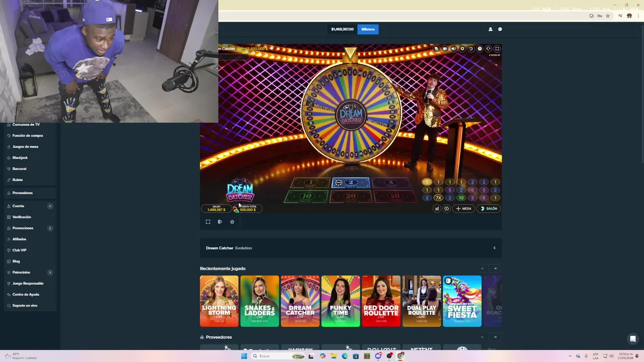
Task: Open Concursos de TV category
Action: [26, 124]
